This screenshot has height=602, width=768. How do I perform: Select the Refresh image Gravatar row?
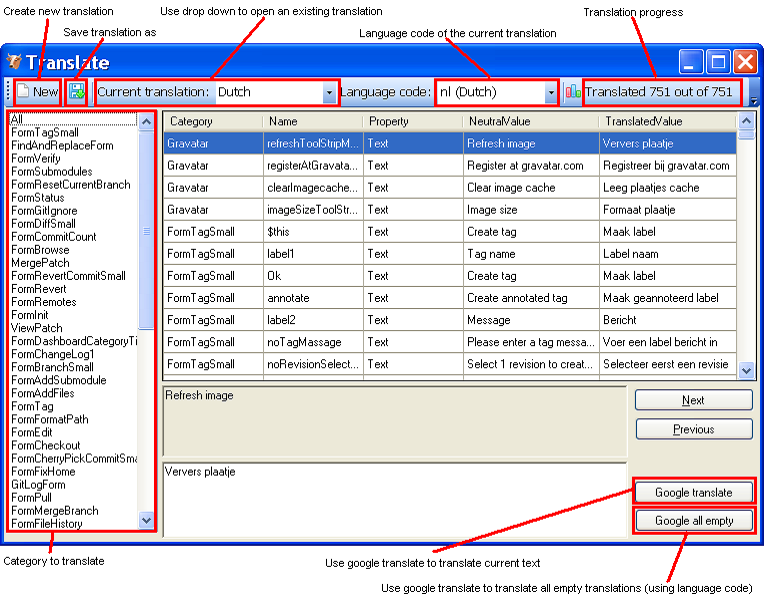click(x=450, y=144)
